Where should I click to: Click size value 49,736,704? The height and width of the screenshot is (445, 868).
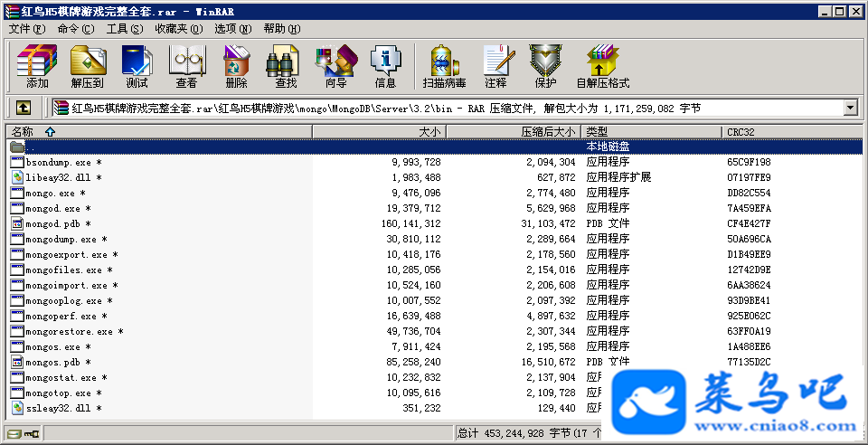pyautogui.click(x=414, y=332)
